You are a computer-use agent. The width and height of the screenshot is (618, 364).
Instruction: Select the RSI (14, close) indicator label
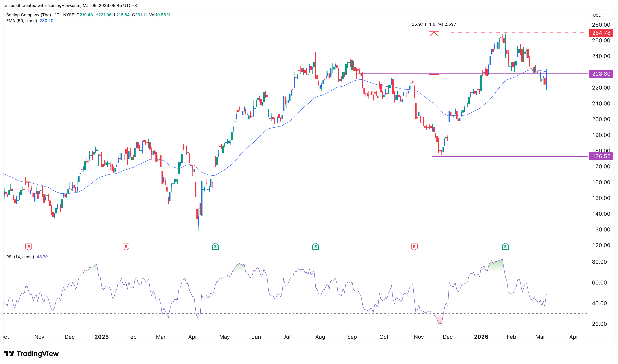(20, 256)
